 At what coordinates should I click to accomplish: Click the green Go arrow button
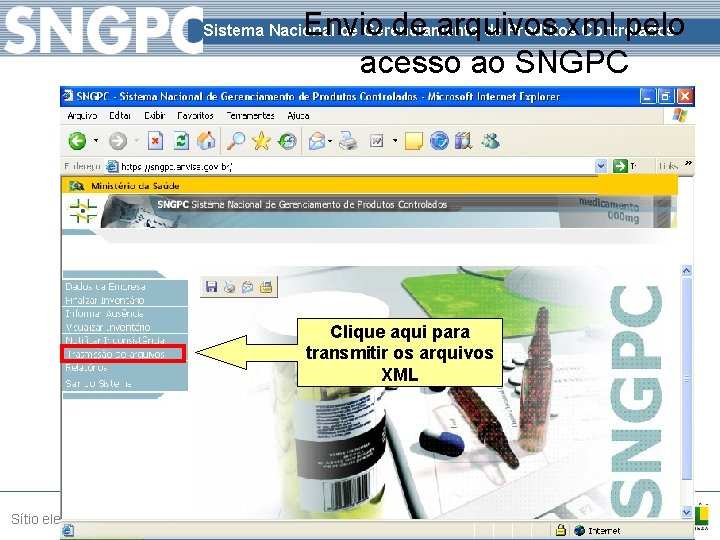pos(620,166)
